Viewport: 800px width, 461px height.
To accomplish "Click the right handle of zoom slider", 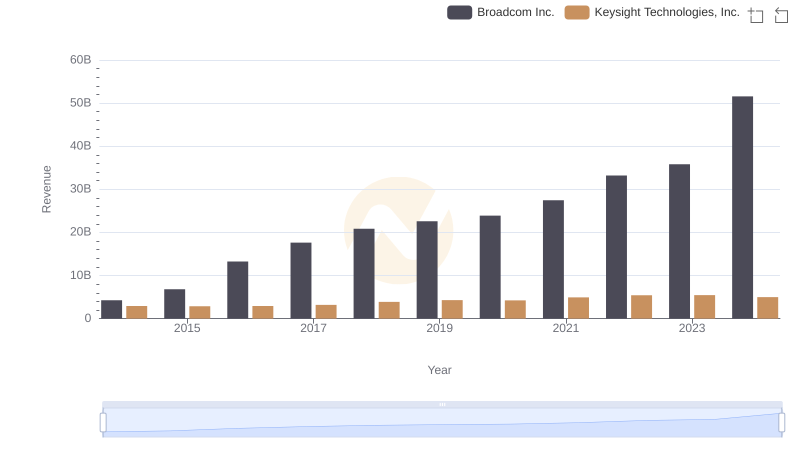I will tap(781, 423).
